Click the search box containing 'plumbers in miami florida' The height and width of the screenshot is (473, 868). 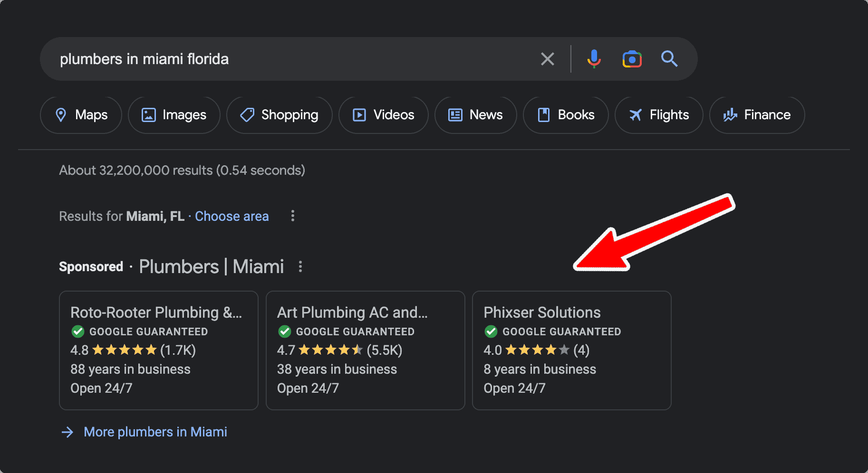369,59
